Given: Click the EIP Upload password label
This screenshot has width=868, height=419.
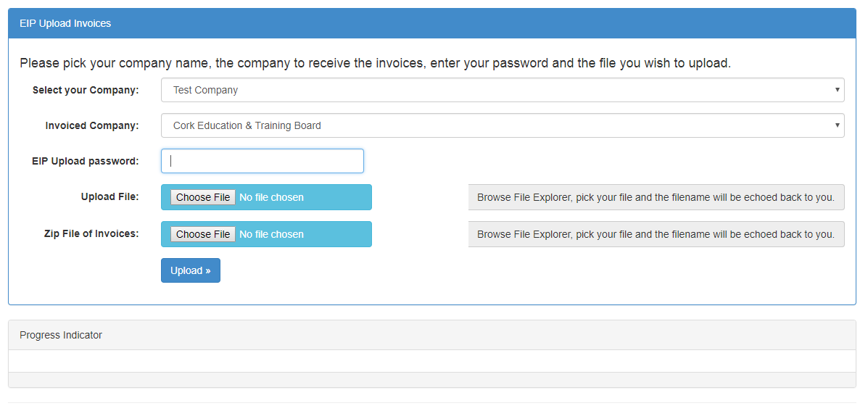Looking at the screenshot, I should pyautogui.click(x=86, y=161).
